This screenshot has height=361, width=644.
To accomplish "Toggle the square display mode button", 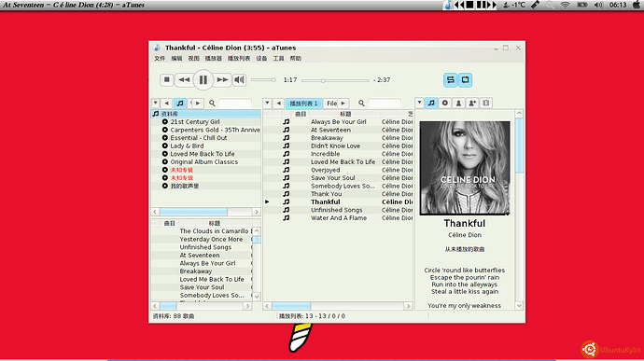I will pyautogui.click(x=466, y=79).
